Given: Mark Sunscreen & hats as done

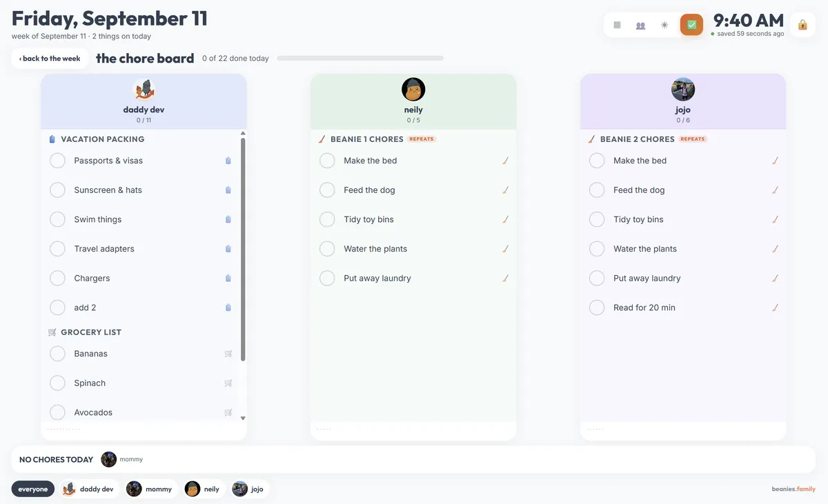Looking at the screenshot, I should [x=58, y=190].
